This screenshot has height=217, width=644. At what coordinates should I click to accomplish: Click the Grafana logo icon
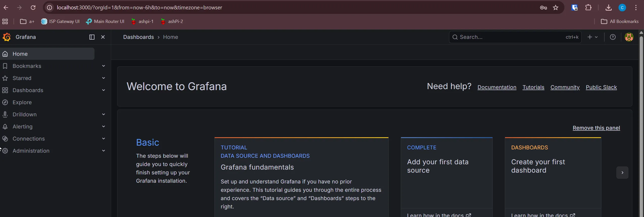coord(7,37)
